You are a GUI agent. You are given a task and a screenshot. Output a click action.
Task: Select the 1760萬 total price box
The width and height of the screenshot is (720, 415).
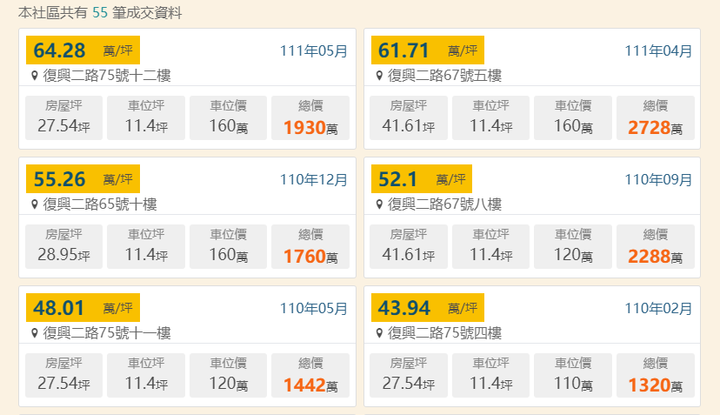310,246
